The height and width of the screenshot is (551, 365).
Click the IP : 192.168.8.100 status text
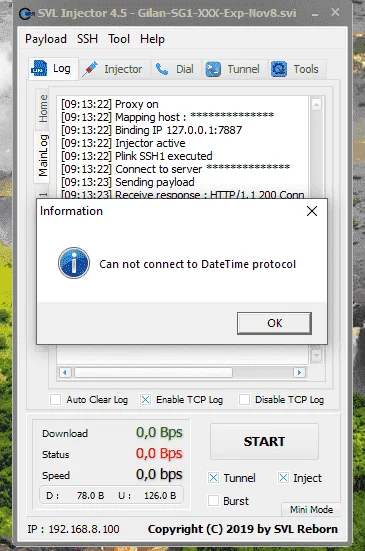click(x=73, y=529)
